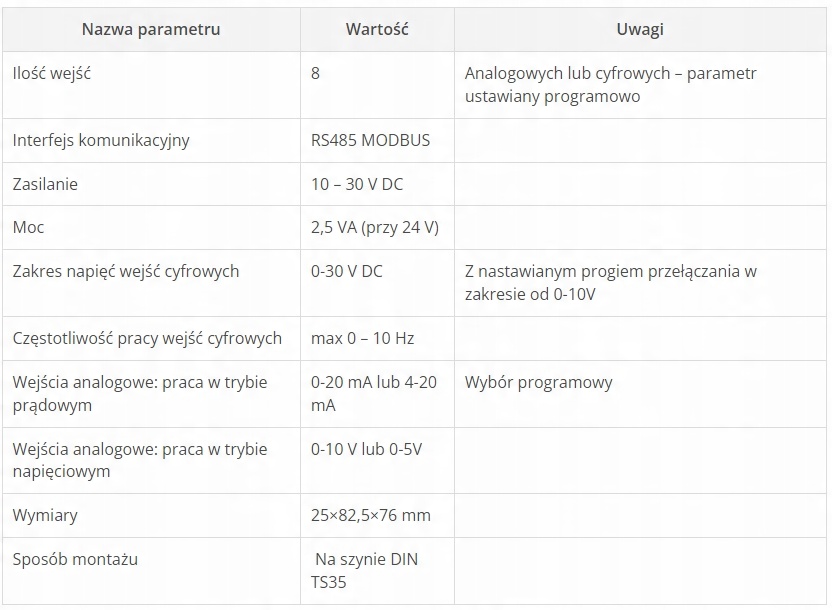Click the "Uwagi" column header
Viewport: 832px width, 610px height.
(640, 29)
